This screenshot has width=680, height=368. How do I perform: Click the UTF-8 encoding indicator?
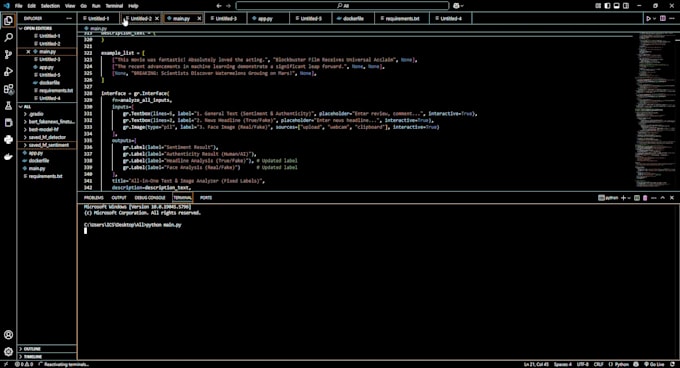[x=582, y=365]
